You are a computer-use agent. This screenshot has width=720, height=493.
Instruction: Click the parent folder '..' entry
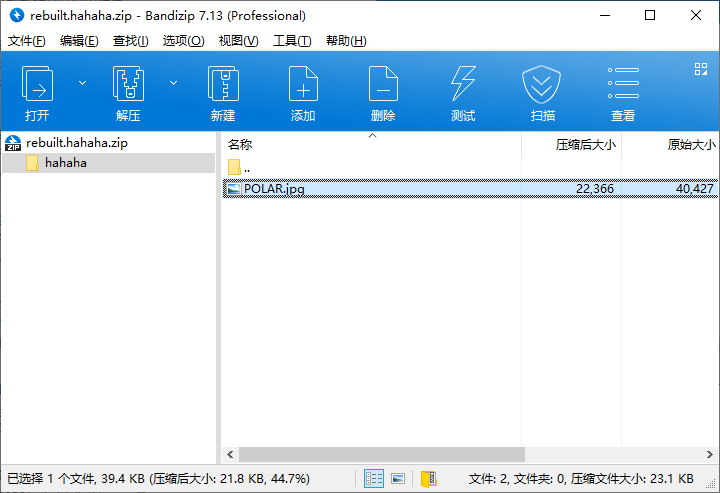[x=239, y=168]
